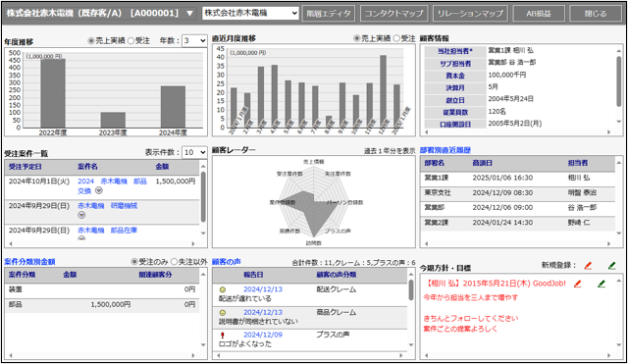Click the 2022年度 bar in 年度推移 chart
Viewport: 628px width, 364px height.
[x=52, y=93]
